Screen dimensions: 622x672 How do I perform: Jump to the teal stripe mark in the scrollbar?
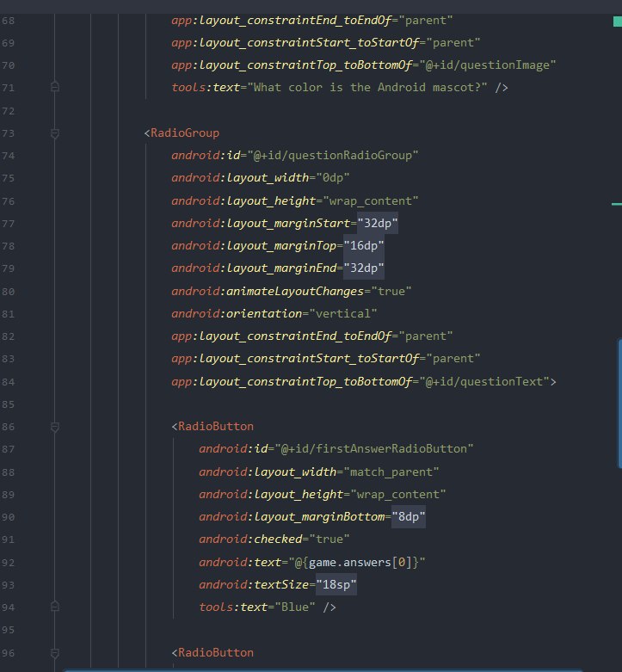pos(617,204)
